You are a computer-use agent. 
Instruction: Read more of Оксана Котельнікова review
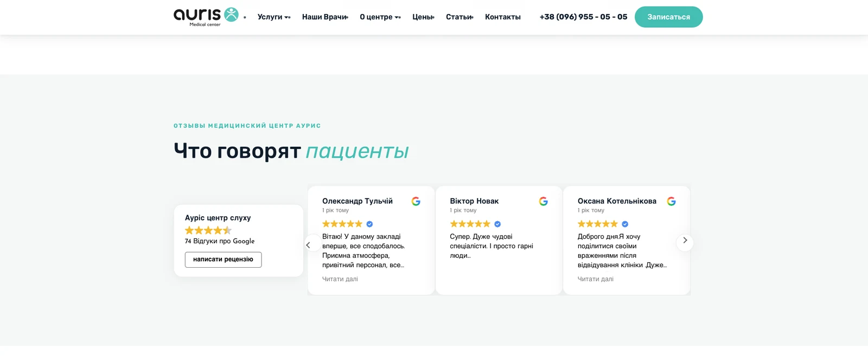(596, 279)
